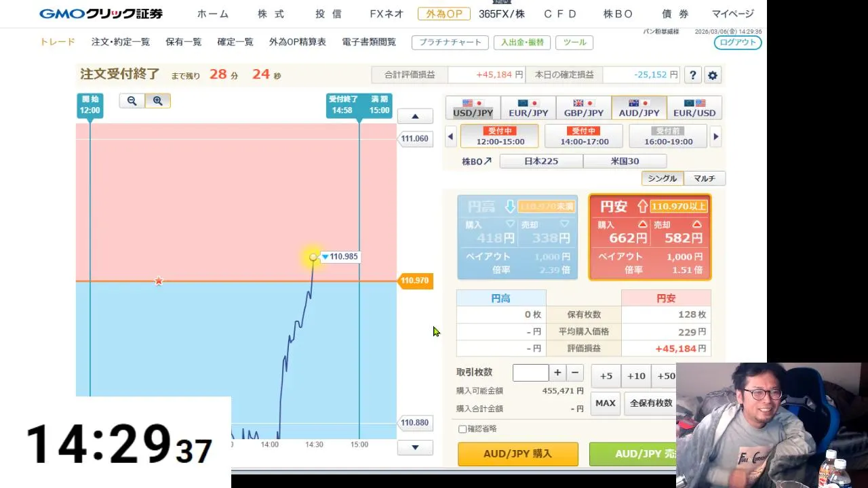Choose the 12:00-15:00 round
868x488 pixels.
coord(500,136)
